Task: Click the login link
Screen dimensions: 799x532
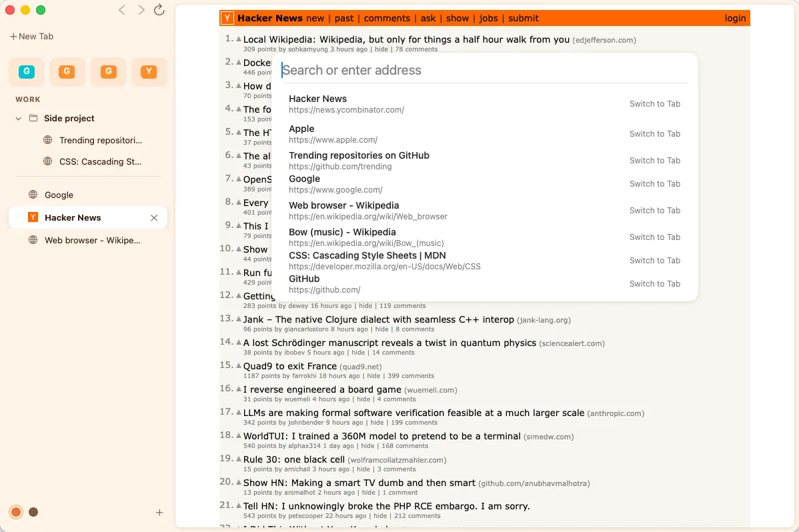Action: [x=735, y=19]
